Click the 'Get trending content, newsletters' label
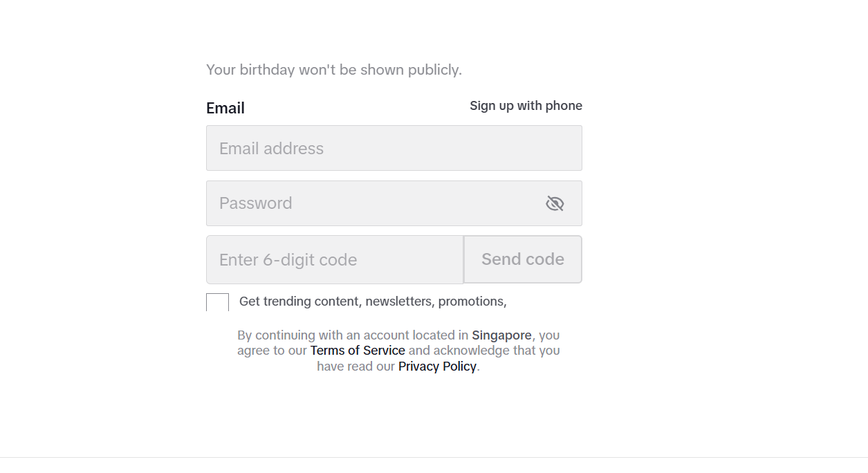Screen dimensions: 868x473 point(373,302)
